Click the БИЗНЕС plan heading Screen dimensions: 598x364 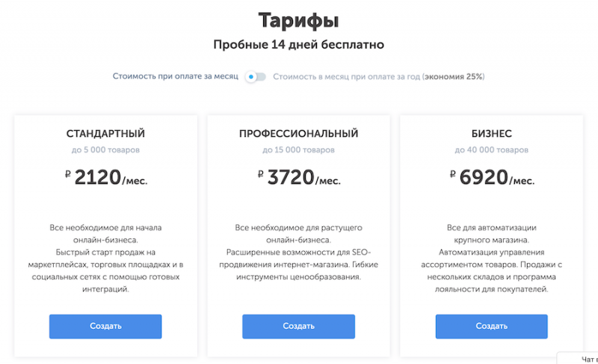491,134
